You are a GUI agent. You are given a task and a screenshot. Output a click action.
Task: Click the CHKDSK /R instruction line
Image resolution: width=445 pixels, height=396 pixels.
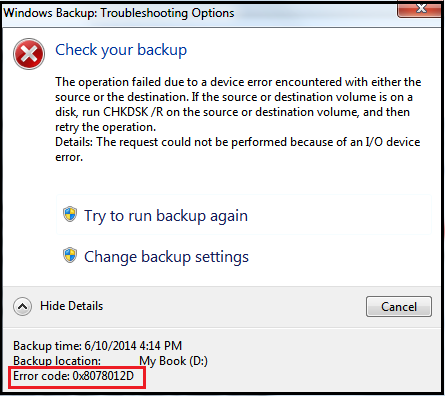click(232, 112)
